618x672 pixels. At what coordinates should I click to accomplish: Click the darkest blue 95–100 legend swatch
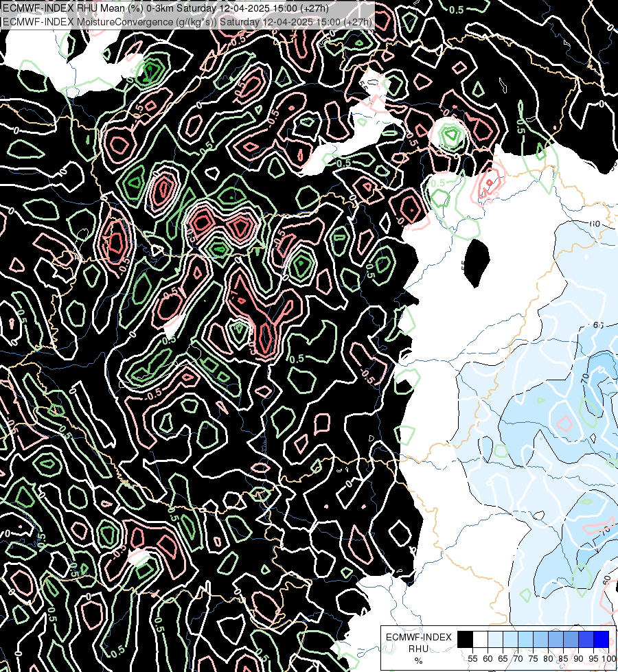(x=602, y=639)
